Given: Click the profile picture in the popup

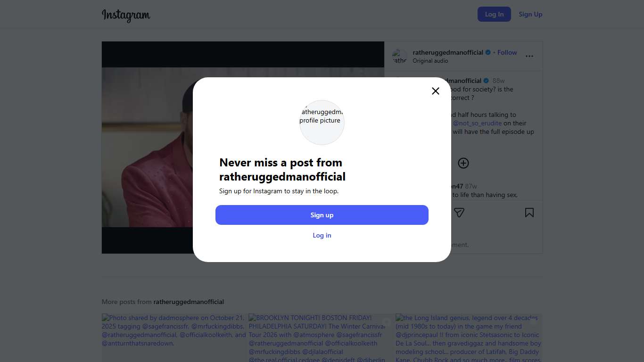Looking at the screenshot, I should (322, 122).
